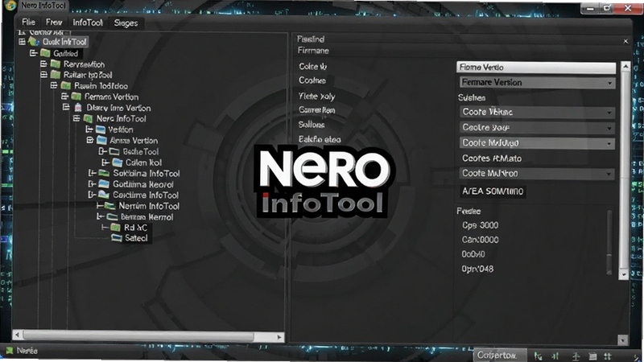Open the File menu
644x362 pixels.
pyautogui.click(x=28, y=23)
